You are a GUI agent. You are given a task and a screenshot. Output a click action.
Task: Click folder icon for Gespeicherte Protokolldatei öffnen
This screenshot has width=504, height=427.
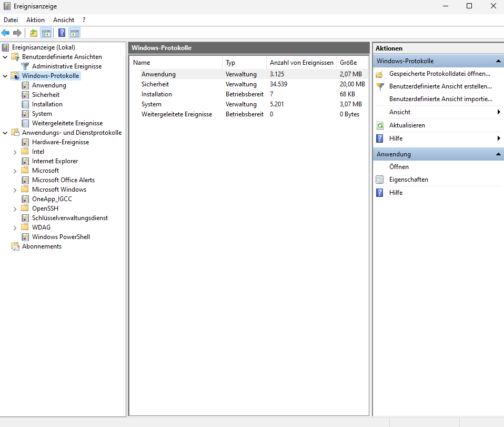[x=380, y=74]
